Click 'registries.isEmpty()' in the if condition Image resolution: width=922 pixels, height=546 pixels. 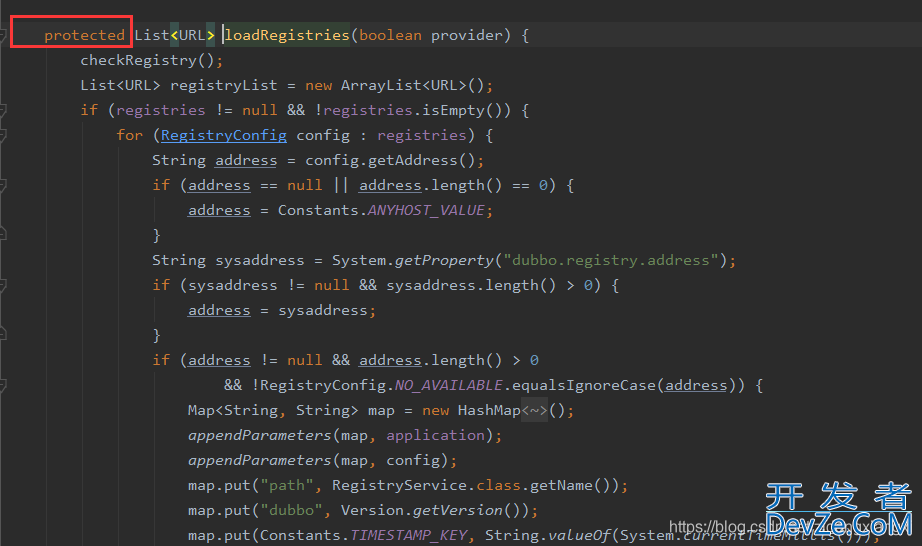[412, 110]
